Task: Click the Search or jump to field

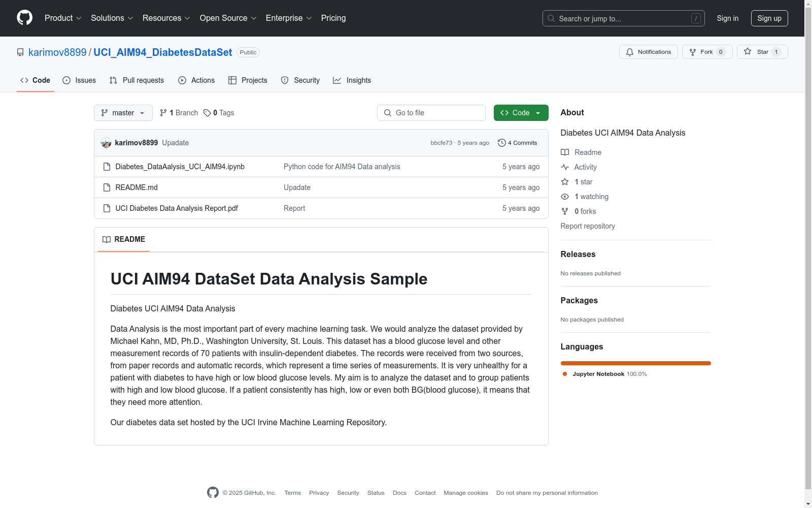Action: (x=624, y=18)
